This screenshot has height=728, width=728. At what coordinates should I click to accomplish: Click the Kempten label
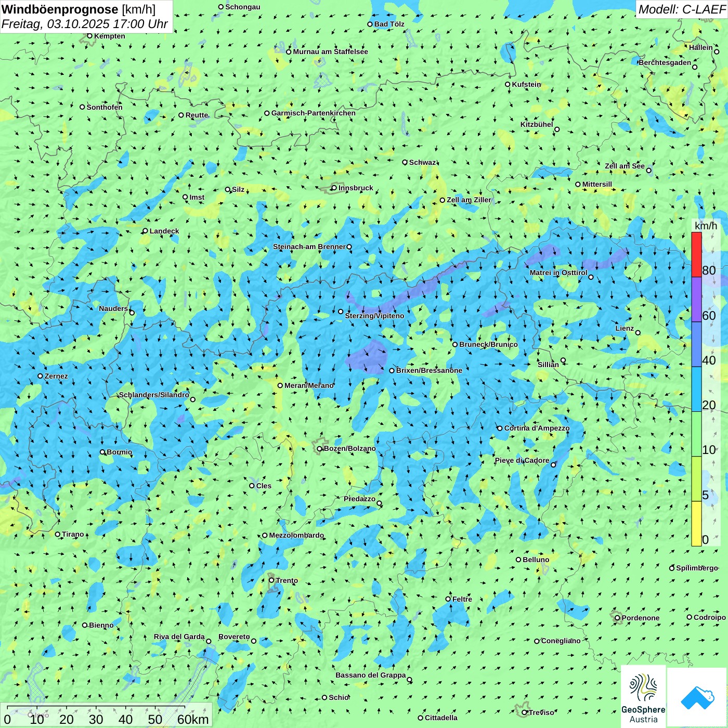(x=110, y=36)
